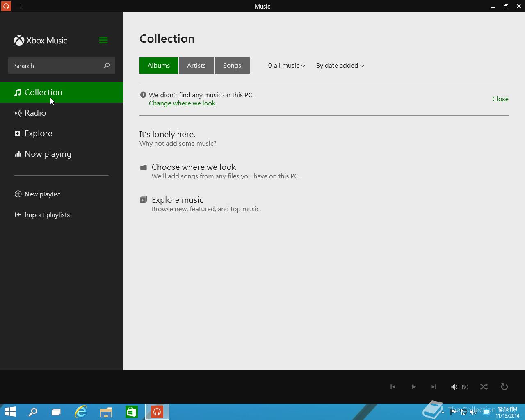Go to Explore in the sidebar
Screen dimensions: 525x420
coord(62,133)
